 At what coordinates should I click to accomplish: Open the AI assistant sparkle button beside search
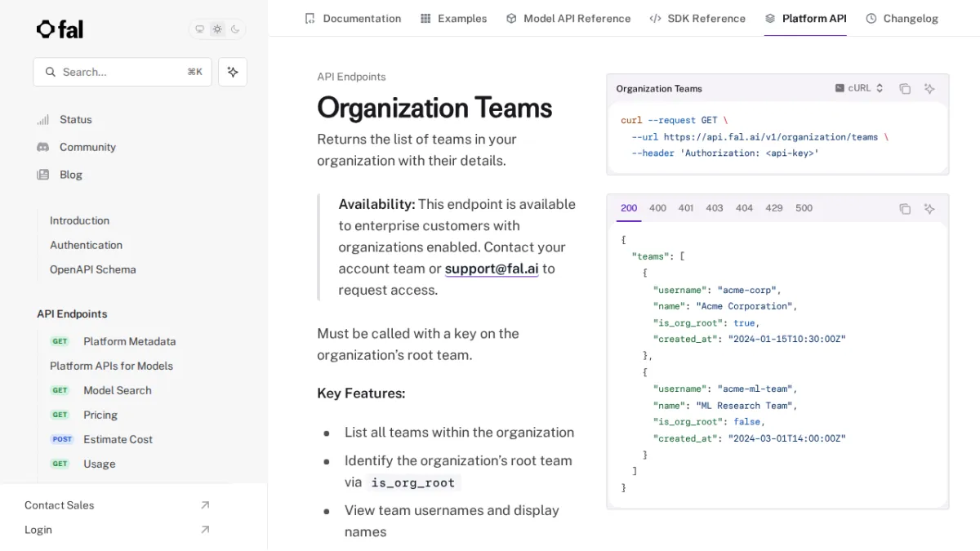point(233,72)
